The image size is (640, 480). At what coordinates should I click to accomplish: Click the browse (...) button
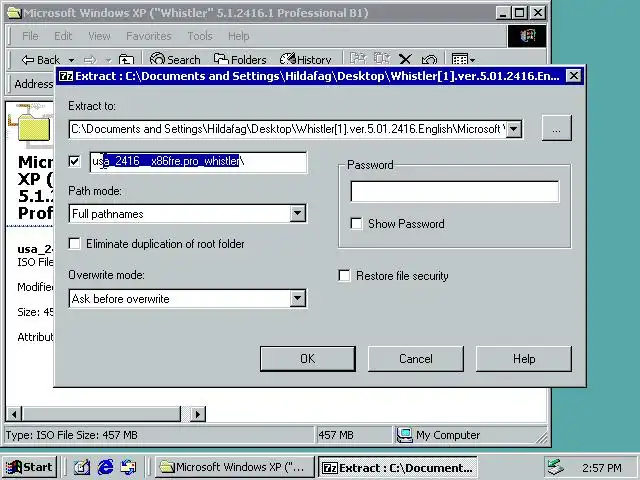556,128
